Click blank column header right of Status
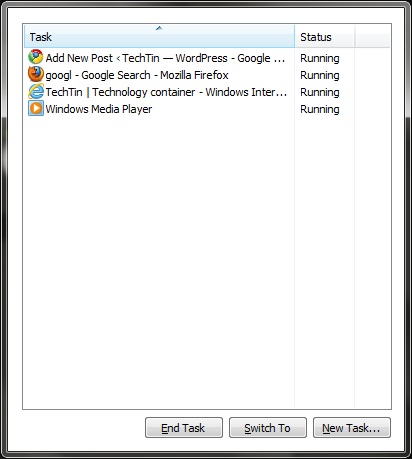Screen dimensions: 412x459 [x=373, y=36]
